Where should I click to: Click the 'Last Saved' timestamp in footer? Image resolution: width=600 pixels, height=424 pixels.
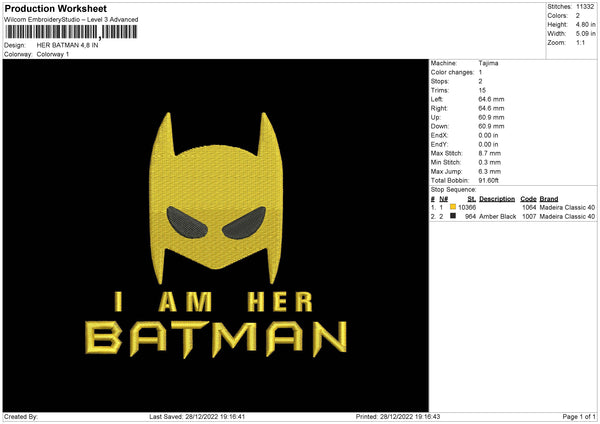(x=197, y=416)
